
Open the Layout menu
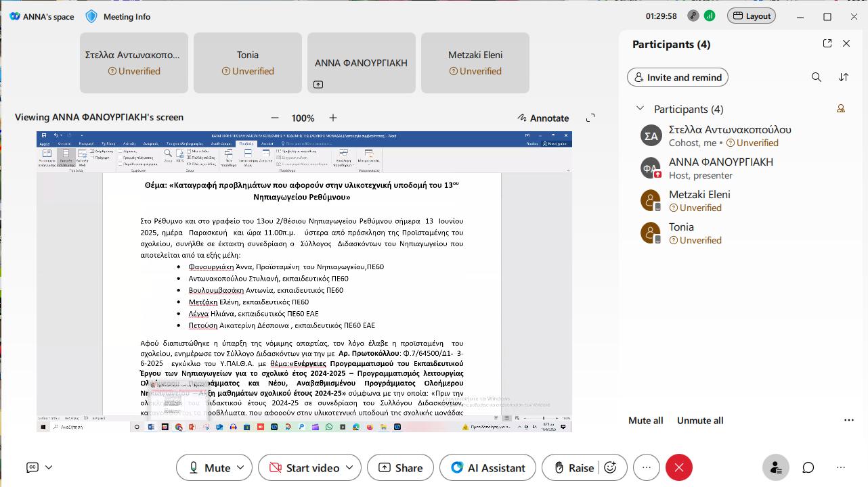pos(752,16)
